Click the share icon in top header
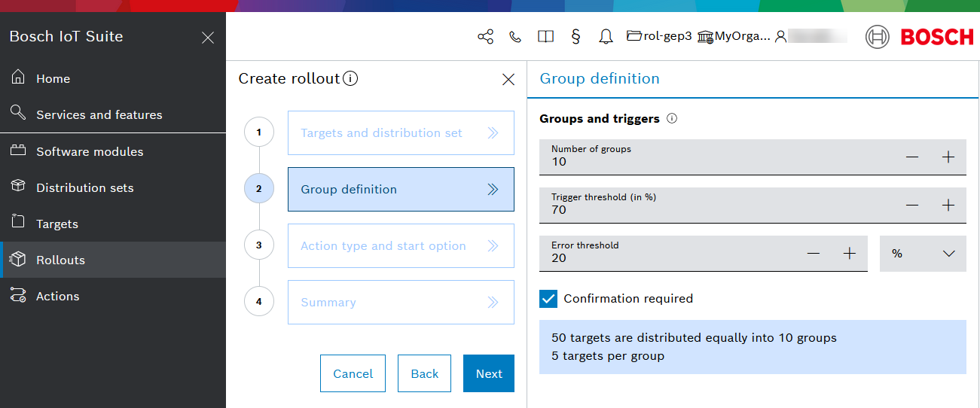The width and height of the screenshot is (980, 408). (x=485, y=37)
